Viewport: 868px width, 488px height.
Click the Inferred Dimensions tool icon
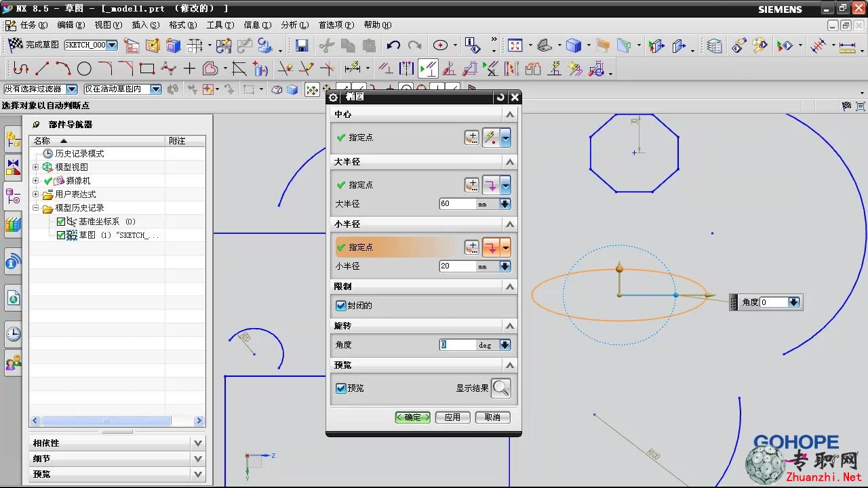coord(352,68)
